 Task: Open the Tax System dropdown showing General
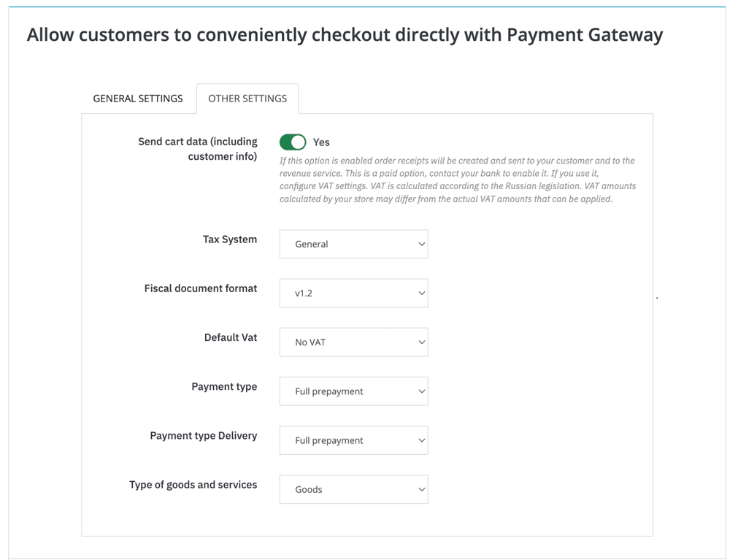click(x=353, y=244)
